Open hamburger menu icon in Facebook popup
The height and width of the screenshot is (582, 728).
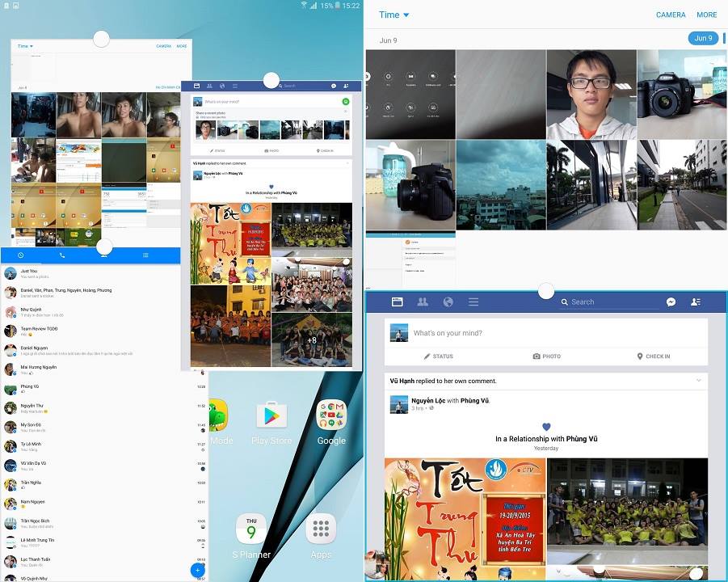235,86
